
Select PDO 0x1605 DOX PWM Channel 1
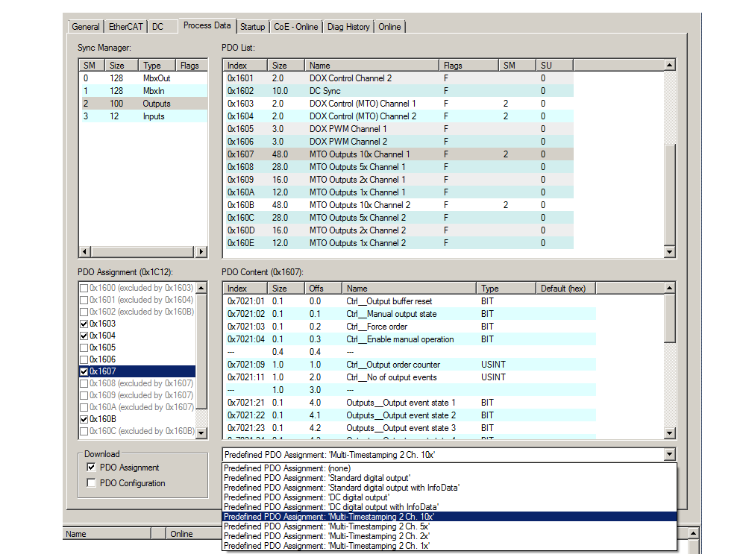[398, 129]
